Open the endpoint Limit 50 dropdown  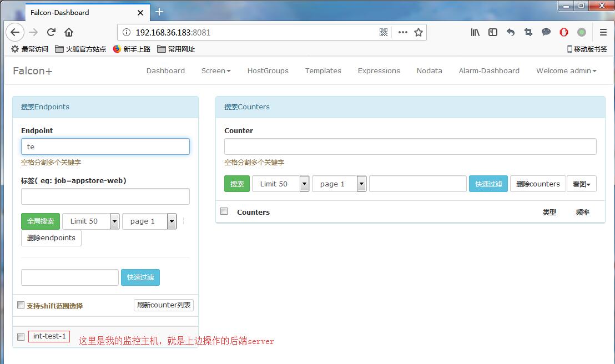[x=91, y=221]
